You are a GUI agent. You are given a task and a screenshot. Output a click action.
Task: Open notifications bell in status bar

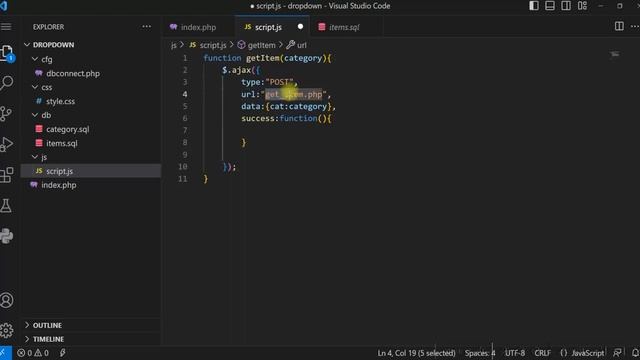click(x=635, y=353)
